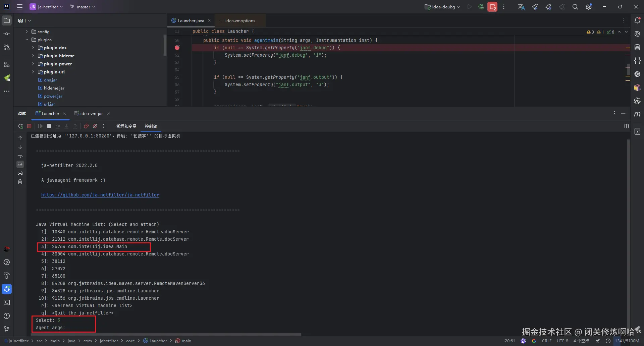The image size is (644, 346).
Task: Toggle mute breakpoints in debugger
Action: click(95, 126)
